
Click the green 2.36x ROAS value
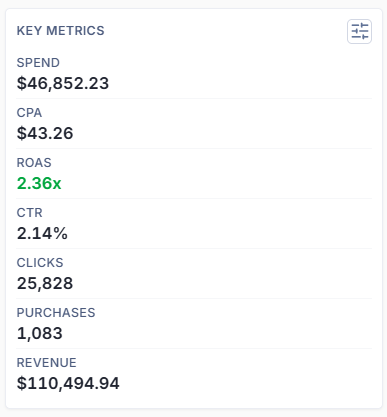click(39, 183)
